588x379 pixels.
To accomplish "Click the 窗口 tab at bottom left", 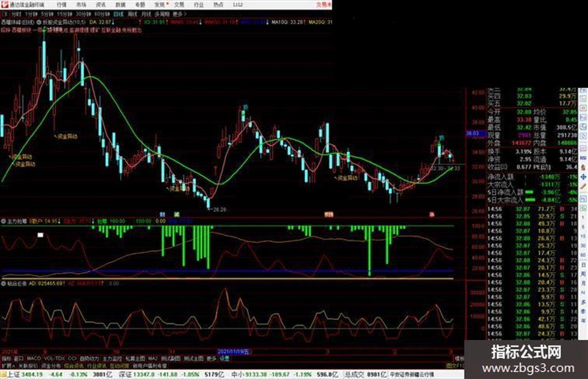I will click(x=19, y=358).
